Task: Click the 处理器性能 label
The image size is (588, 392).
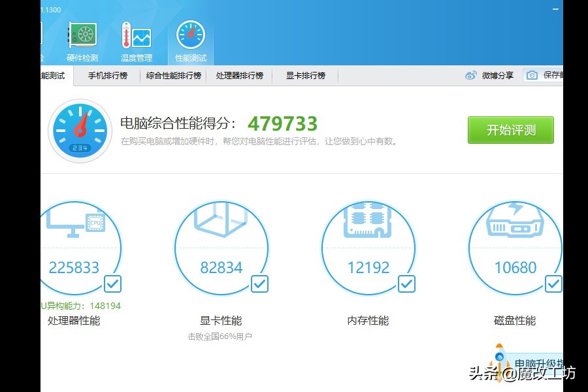Action: [x=74, y=321]
